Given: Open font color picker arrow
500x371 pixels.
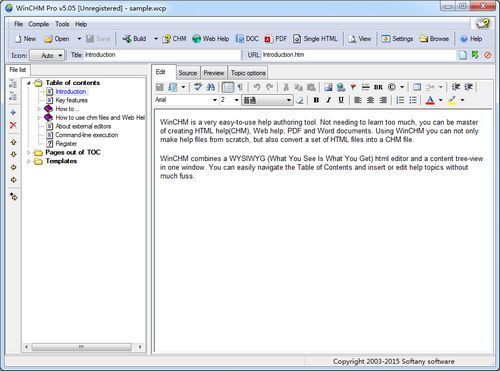Looking at the screenshot, I should [x=441, y=100].
